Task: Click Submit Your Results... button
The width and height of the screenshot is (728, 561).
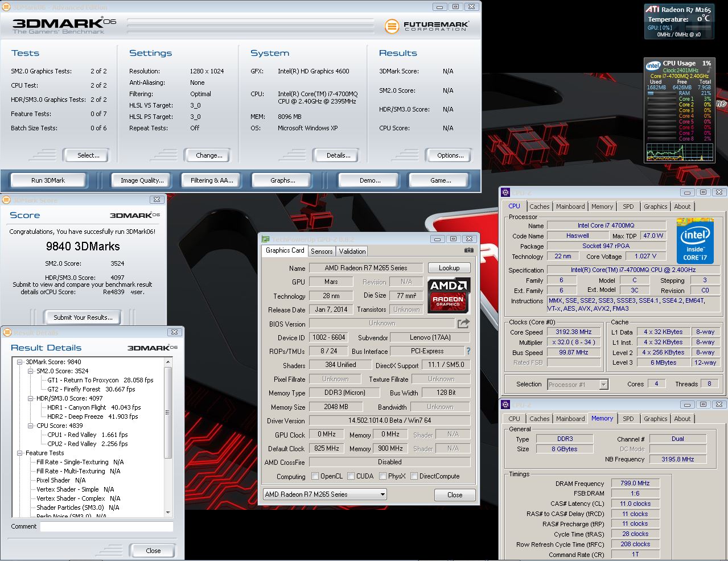Action: tap(83, 317)
